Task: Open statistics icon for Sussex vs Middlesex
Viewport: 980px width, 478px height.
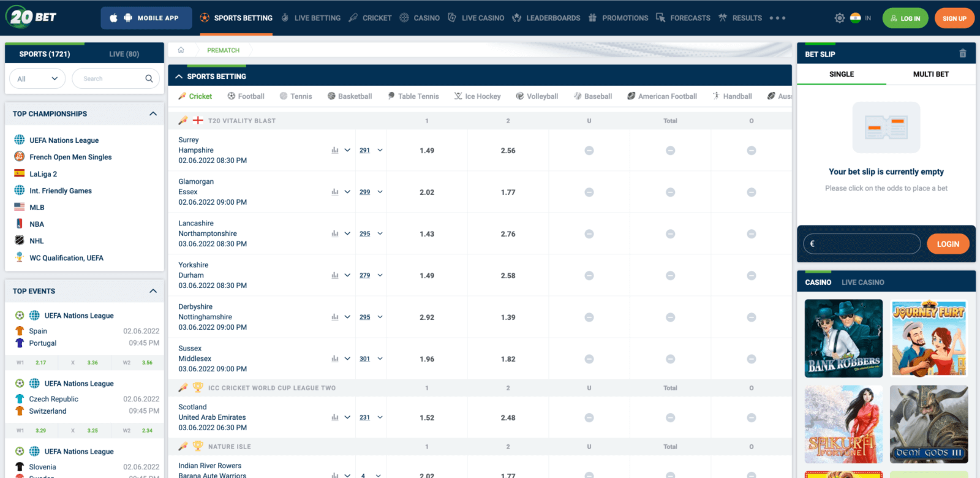Action: click(x=335, y=358)
